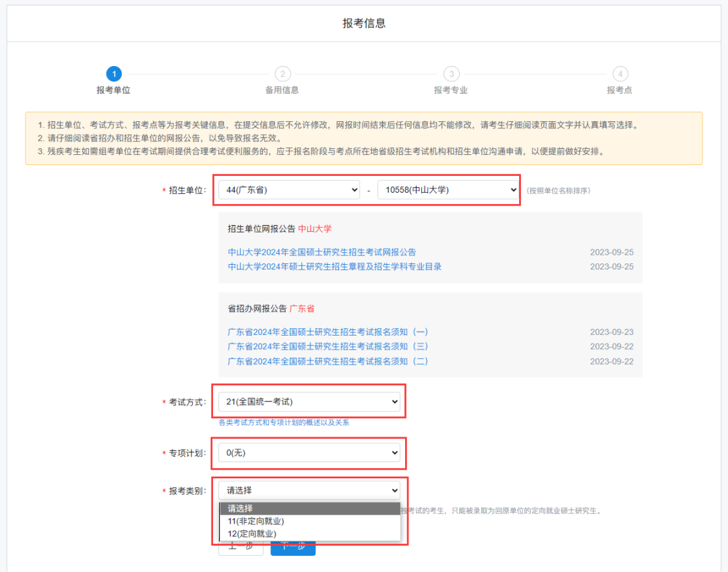
Task: Go to the step 4 circle for 报考点
Action: point(620,74)
